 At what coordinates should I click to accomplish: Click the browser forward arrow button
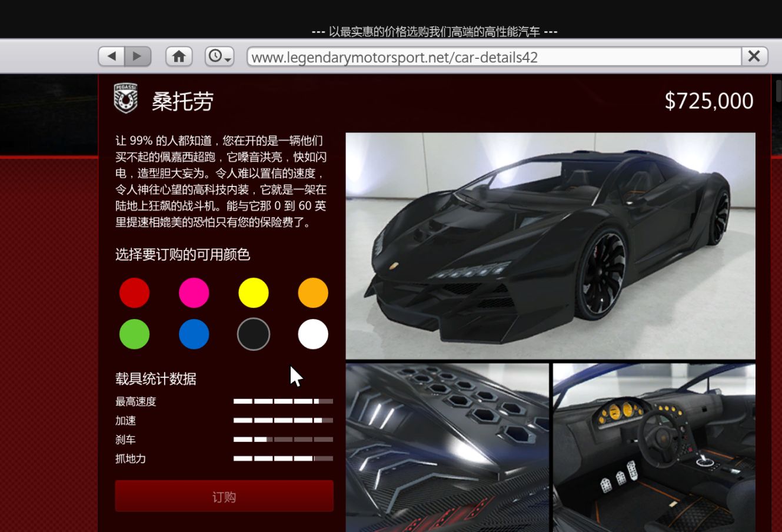tap(138, 56)
